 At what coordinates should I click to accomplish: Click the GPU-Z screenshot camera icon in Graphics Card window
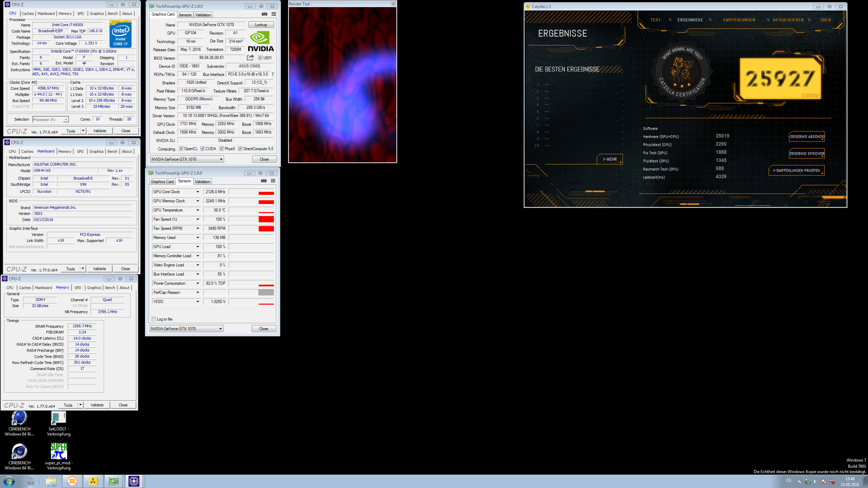pyautogui.click(x=264, y=14)
